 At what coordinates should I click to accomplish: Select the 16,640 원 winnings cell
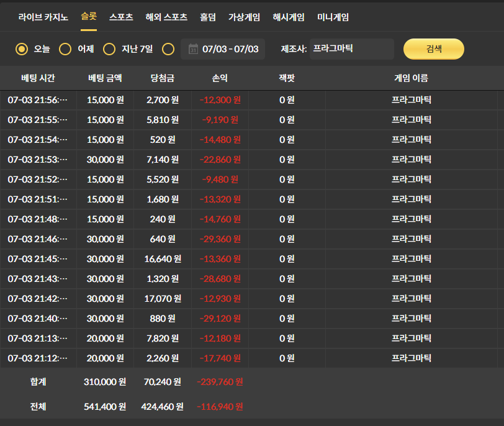click(163, 260)
